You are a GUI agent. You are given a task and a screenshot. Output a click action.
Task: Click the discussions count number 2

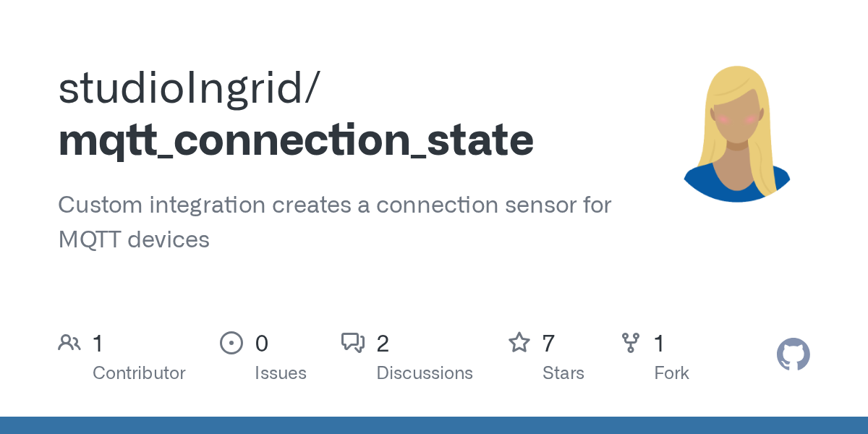point(383,343)
